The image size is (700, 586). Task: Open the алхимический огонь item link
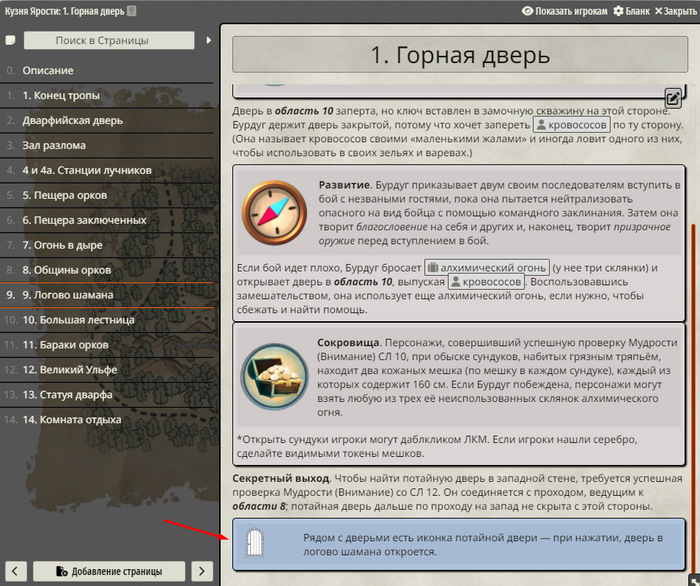pos(486,267)
